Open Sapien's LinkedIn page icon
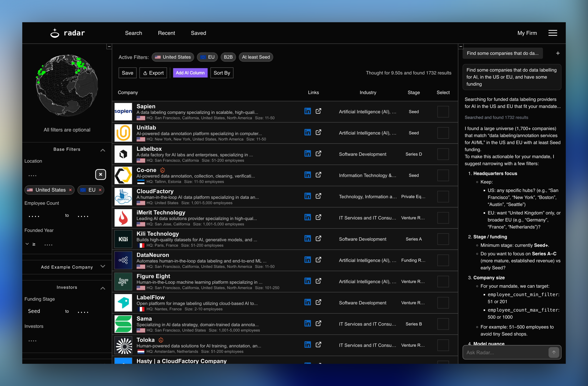 [308, 111]
